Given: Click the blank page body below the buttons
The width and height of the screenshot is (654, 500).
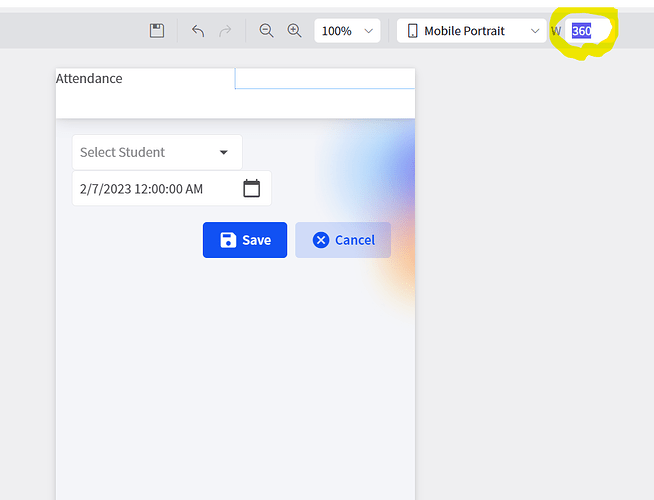Looking at the screenshot, I should pos(235,380).
